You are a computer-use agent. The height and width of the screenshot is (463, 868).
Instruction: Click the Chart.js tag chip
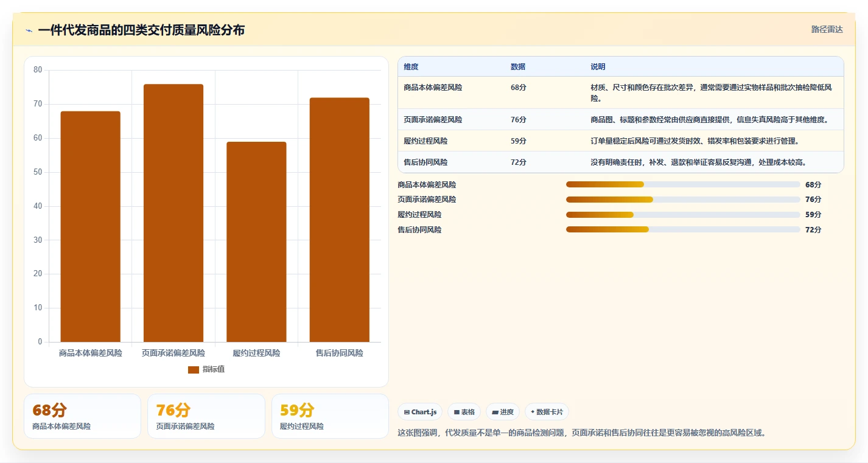420,412
